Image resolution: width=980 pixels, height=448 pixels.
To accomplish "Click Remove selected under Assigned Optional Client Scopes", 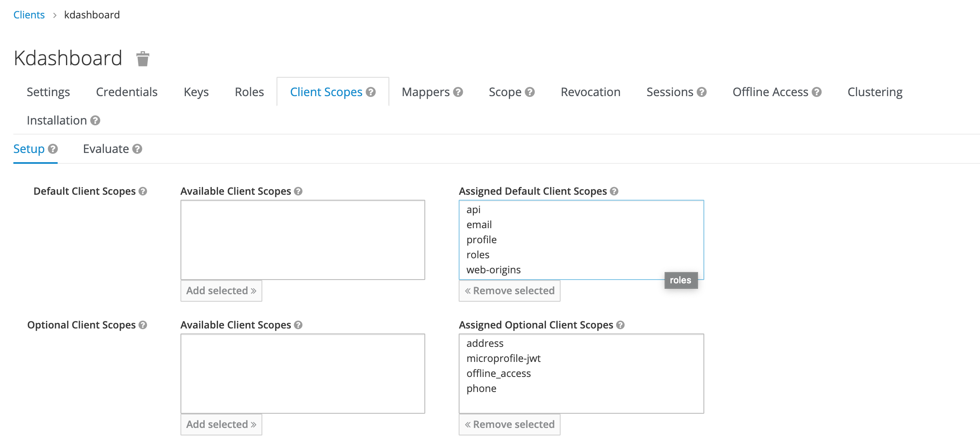I will click(509, 424).
